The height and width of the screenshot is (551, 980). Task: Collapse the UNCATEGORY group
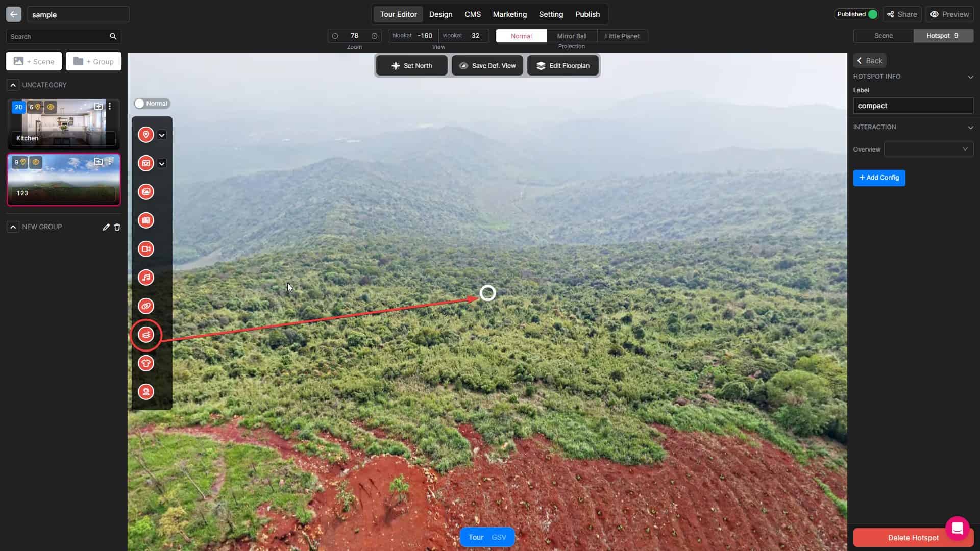coord(13,85)
